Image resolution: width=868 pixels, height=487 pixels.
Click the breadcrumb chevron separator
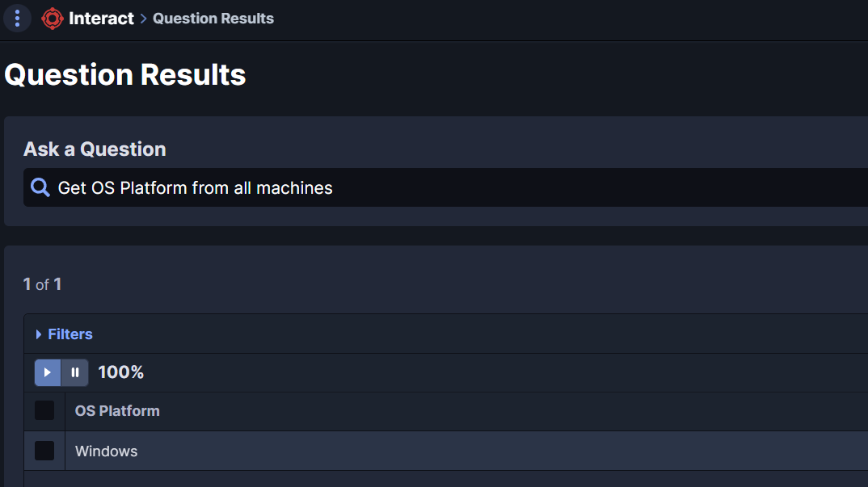pos(143,19)
